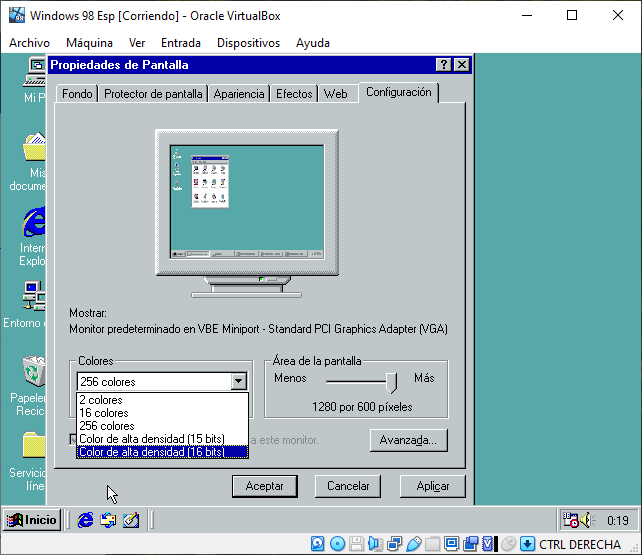Screen dimensions: 642x555
Task: Click the Cancelar button
Action: pyautogui.click(x=348, y=486)
